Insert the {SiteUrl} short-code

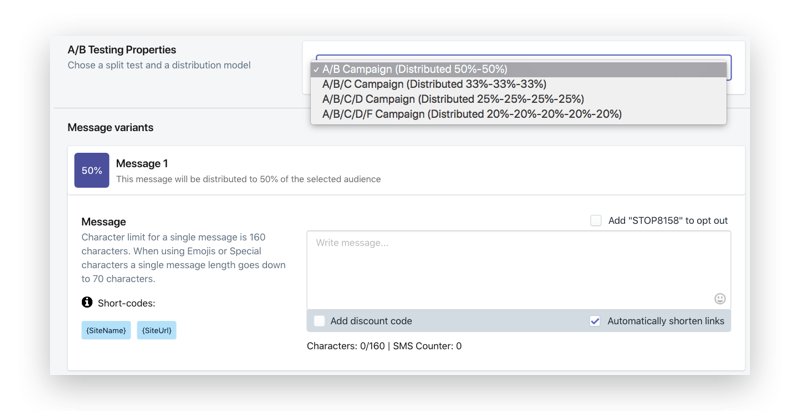click(157, 330)
